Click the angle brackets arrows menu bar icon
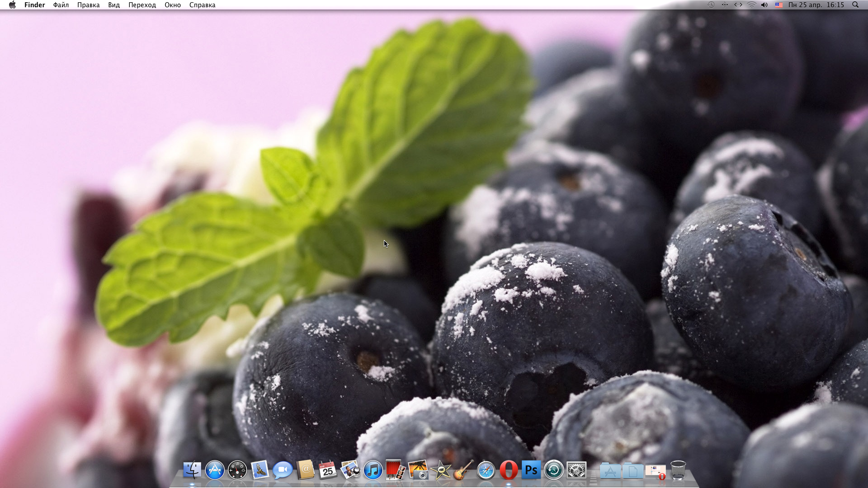The image size is (868, 488). coord(738,5)
